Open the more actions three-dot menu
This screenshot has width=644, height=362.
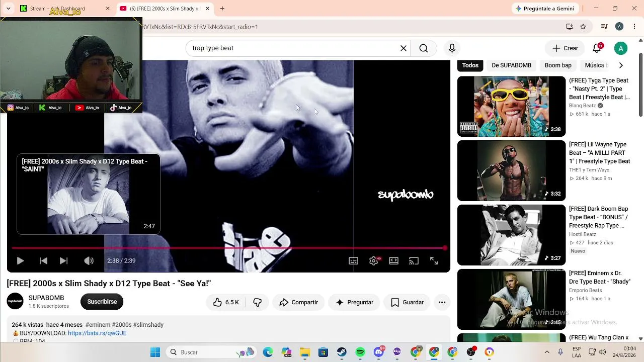(442, 302)
